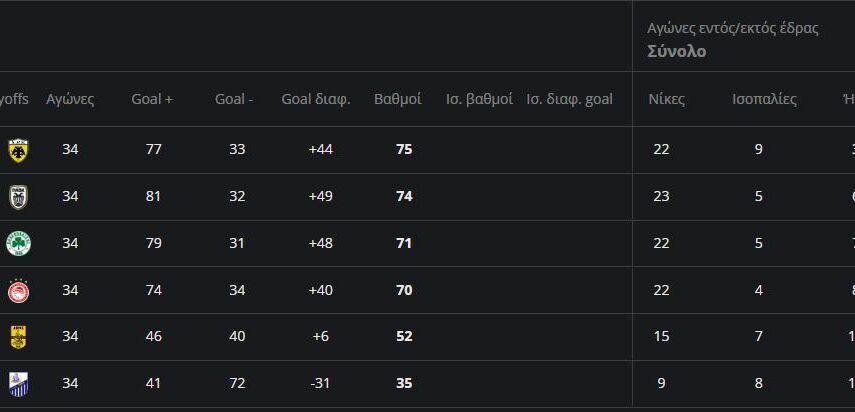855x412 pixels.
Task: Click the Olympiacos red crest
Action: coord(18,290)
